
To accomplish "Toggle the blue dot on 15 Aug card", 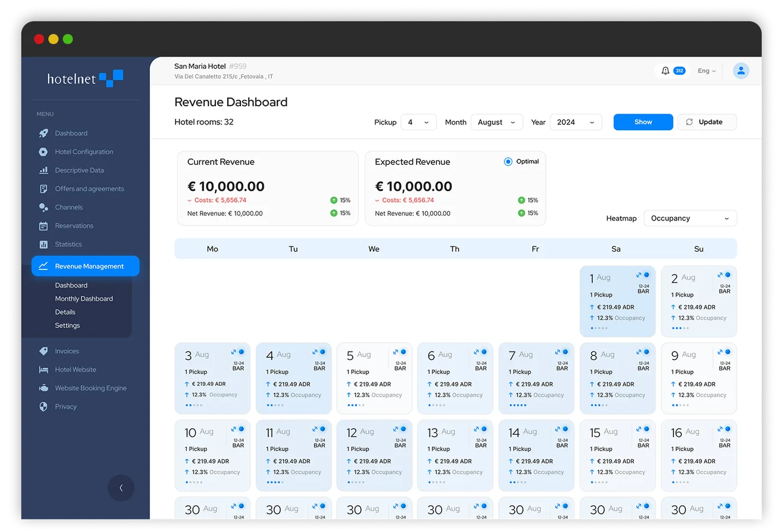I will (x=647, y=429).
